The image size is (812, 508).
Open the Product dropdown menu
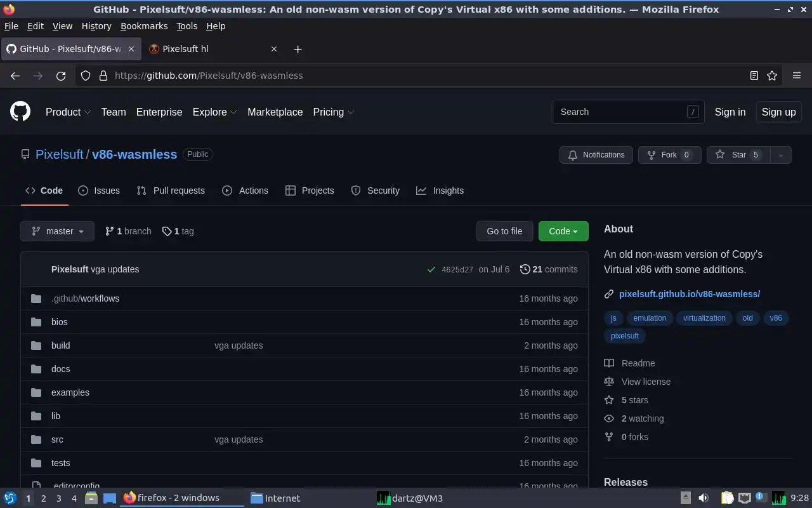point(69,112)
